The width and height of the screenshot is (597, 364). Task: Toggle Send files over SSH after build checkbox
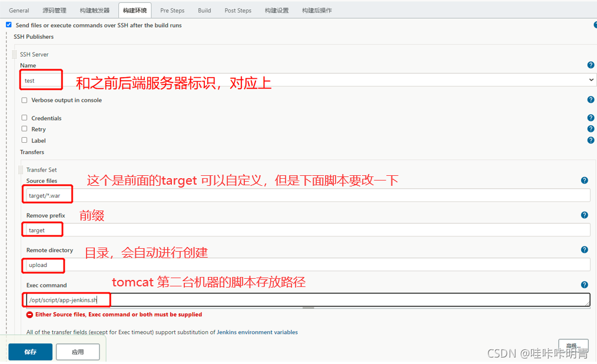click(8, 25)
